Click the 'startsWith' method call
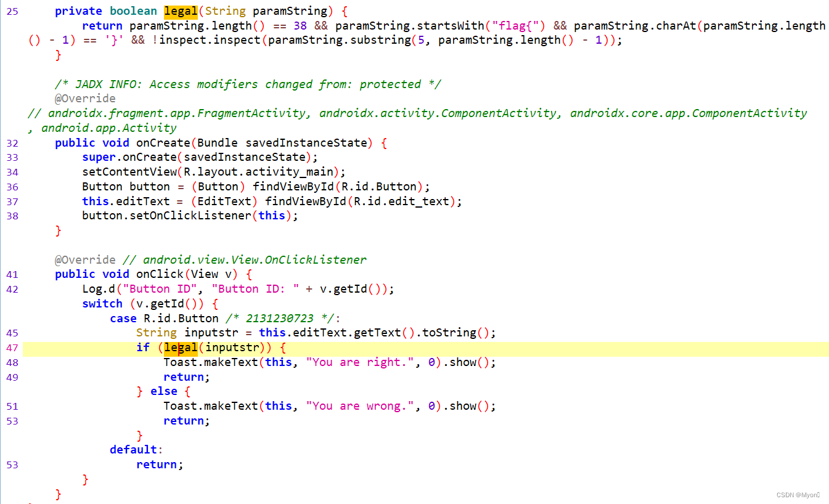Image resolution: width=829 pixels, height=504 pixels. (x=451, y=26)
